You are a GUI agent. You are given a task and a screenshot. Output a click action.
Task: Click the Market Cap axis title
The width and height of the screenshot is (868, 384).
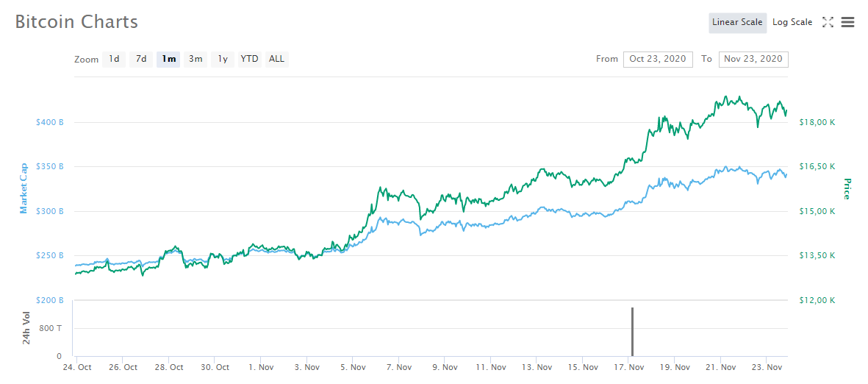[x=24, y=188]
